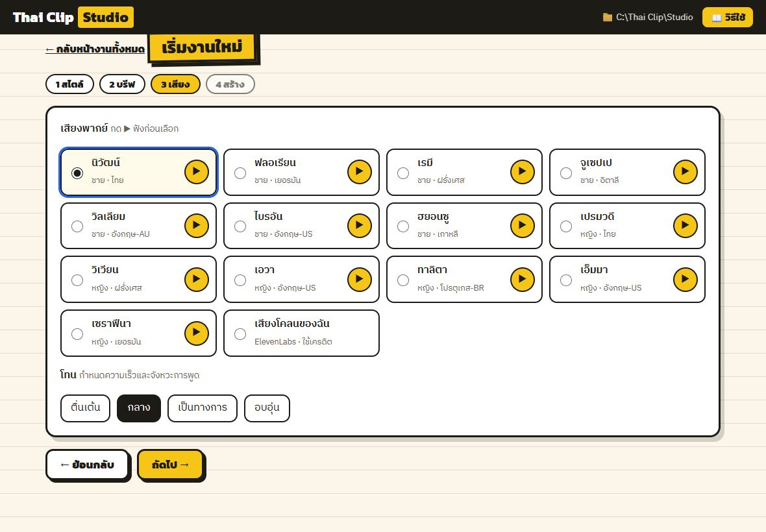
Task: Click the folder icon beside C:\Thai Clip\Studio
Action: tap(607, 18)
